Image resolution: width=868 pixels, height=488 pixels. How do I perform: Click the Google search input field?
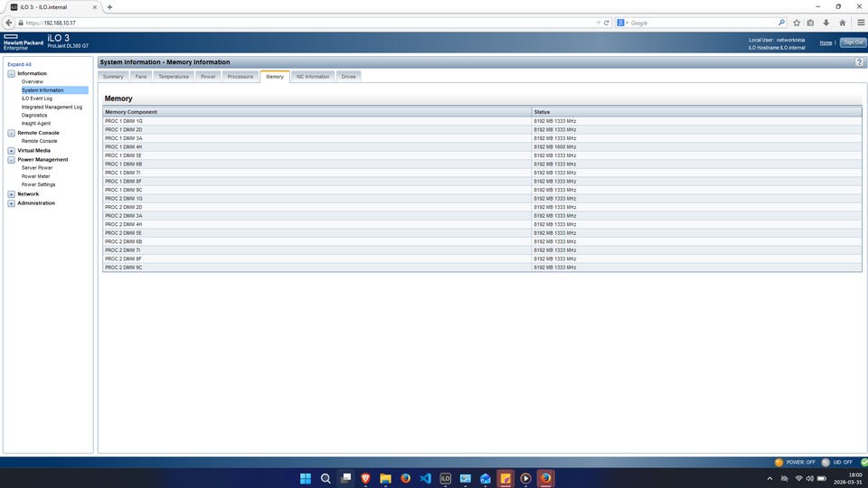pos(702,23)
